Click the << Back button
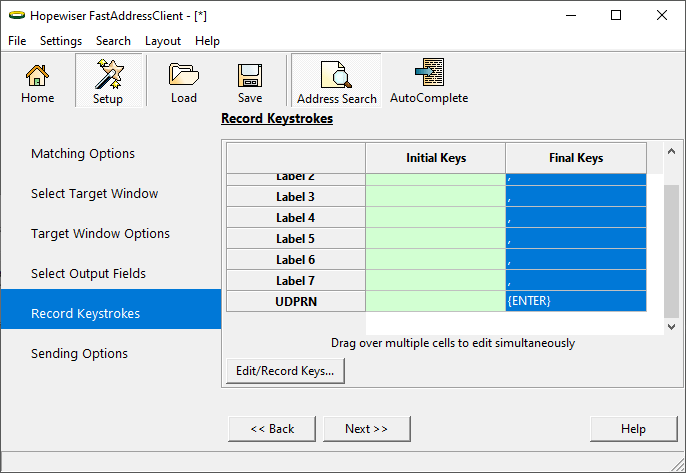 [272, 429]
